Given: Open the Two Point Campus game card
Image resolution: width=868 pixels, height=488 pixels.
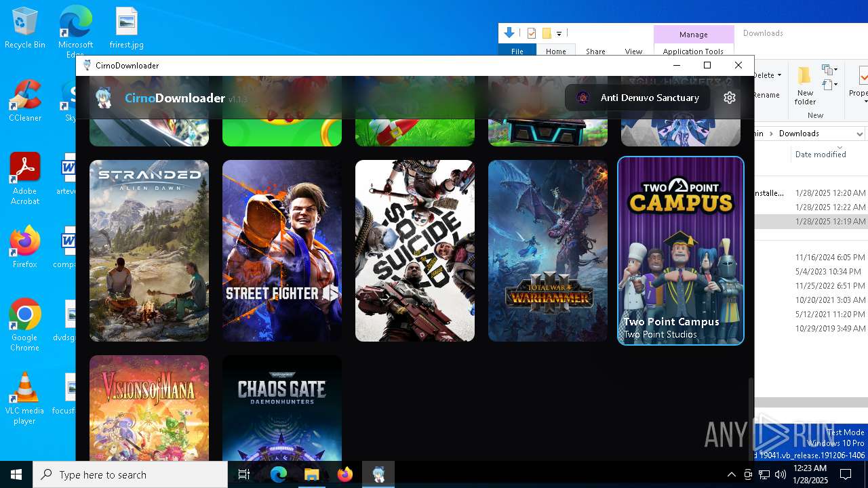Looking at the screenshot, I should click(681, 251).
